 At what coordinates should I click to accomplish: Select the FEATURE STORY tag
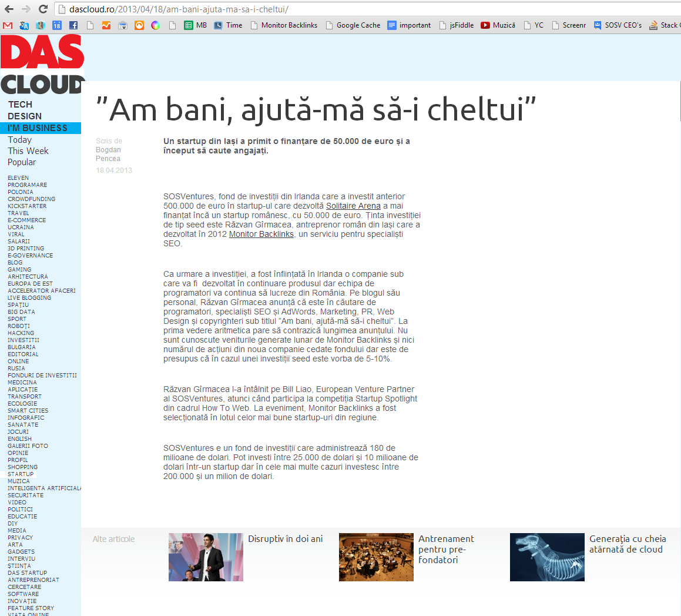(x=31, y=608)
